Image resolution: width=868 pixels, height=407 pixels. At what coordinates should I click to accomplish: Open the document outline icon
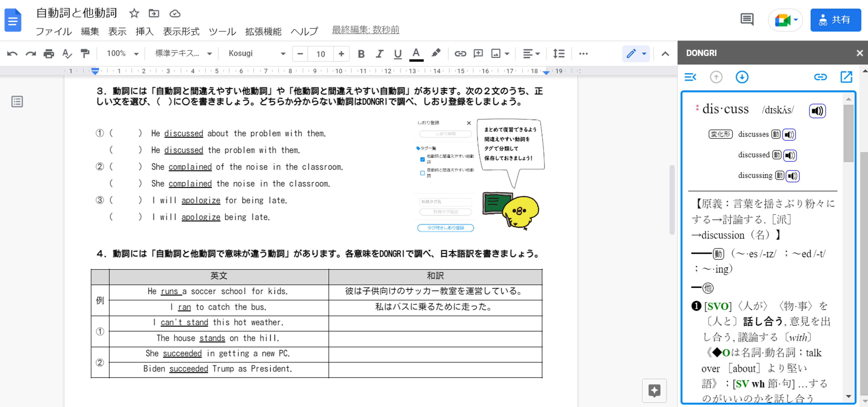(17, 101)
